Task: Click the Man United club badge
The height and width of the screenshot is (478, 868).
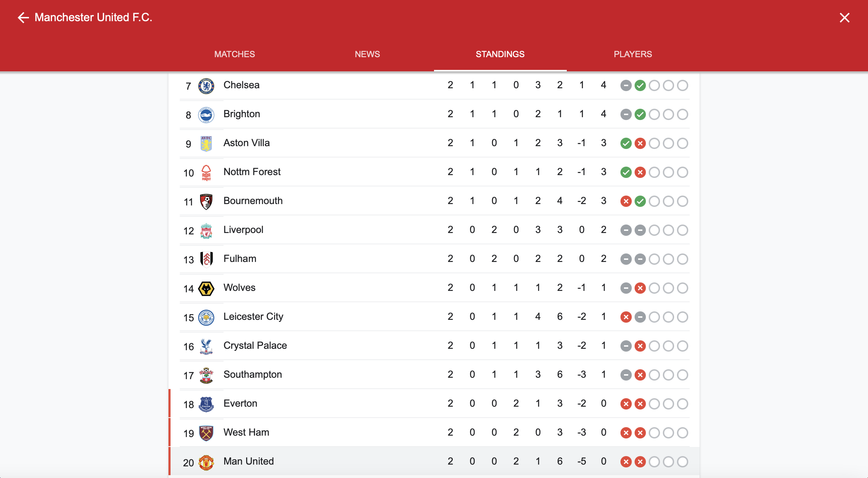Action: coord(206,462)
